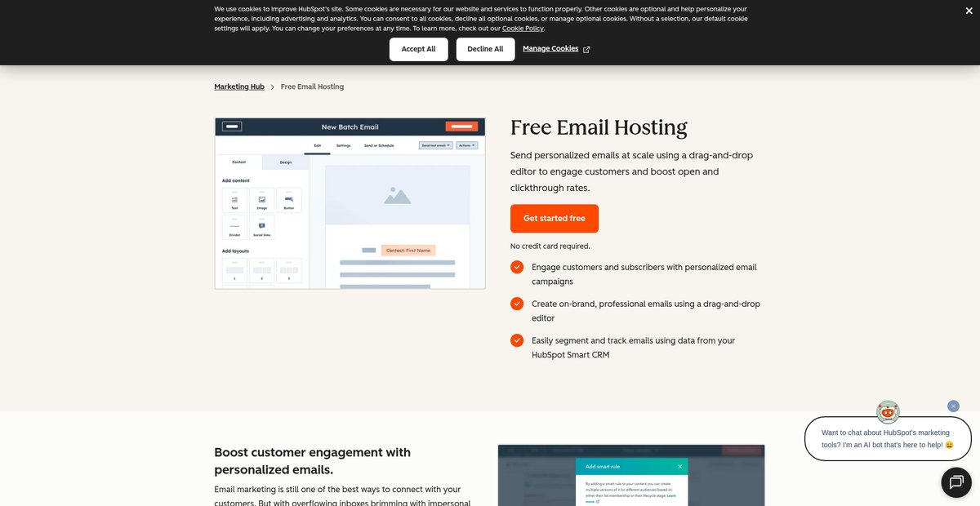980x506 pixels.
Task: Click the 'Boost customer engagement' heading
Action: pyautogui.click(x=313, y=461)
